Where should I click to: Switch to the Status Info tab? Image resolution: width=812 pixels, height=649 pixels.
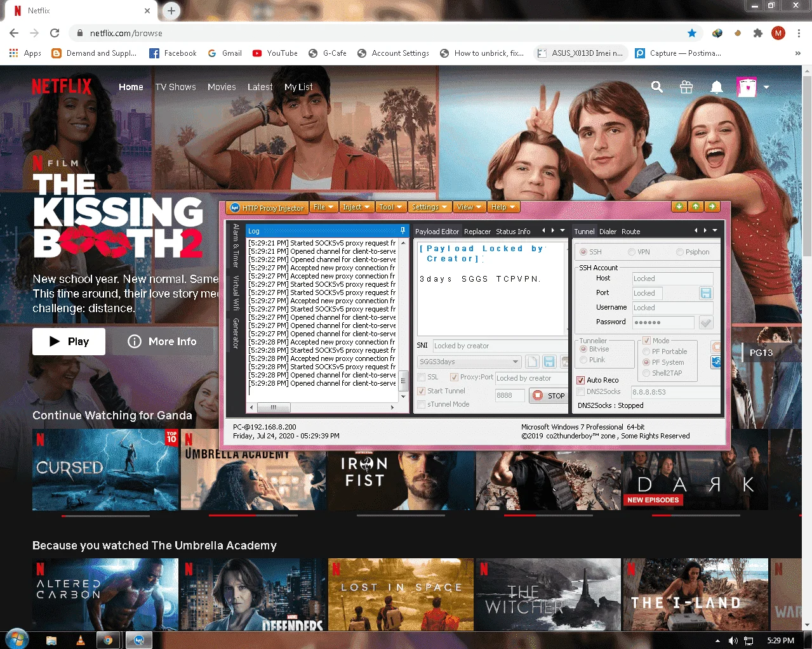[513, 232]
